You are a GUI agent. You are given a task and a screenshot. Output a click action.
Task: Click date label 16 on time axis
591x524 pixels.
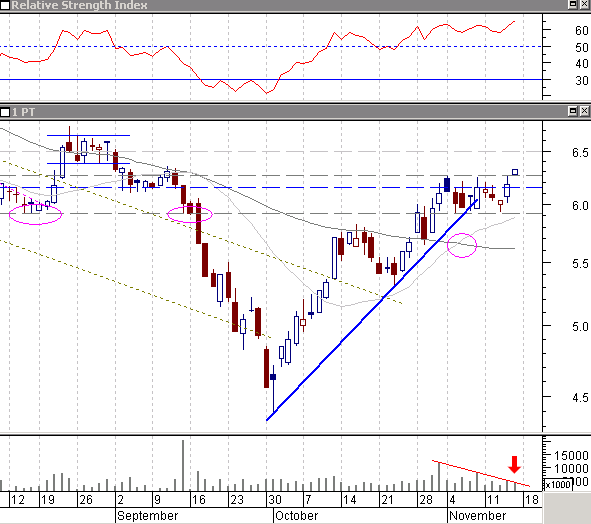(199, 500)
